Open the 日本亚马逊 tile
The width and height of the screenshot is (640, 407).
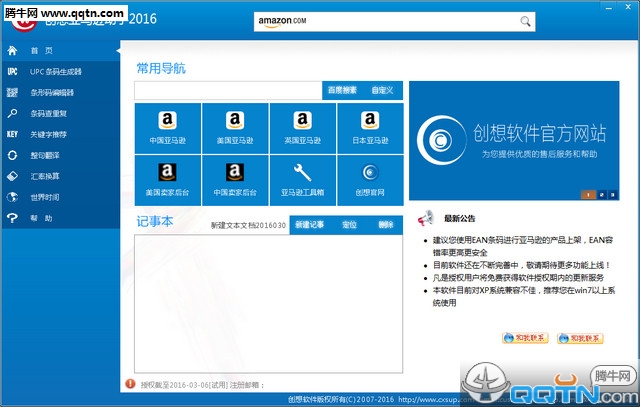tap(370, 128)
